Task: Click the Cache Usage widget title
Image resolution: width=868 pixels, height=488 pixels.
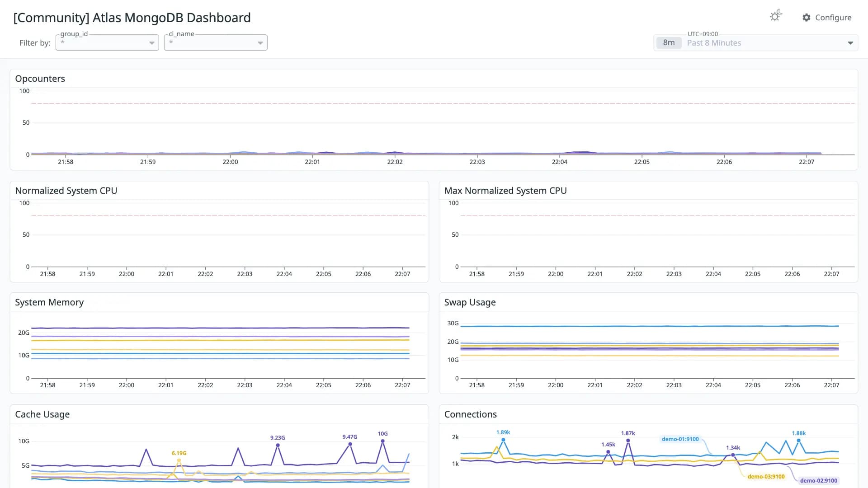Action: tap(42, 414)
